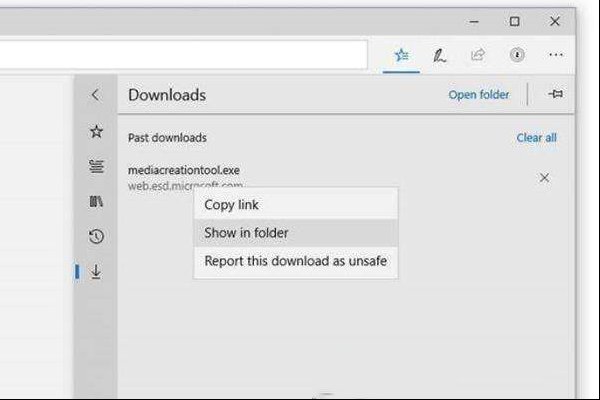
Task: Maximize the browser window
Action: (515, 21)
